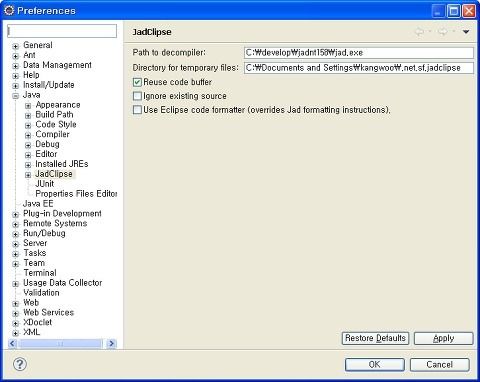This screenshot has height=382, width=480.
Task: Click Restore Defaults button
Action: [x=375, y=338]
